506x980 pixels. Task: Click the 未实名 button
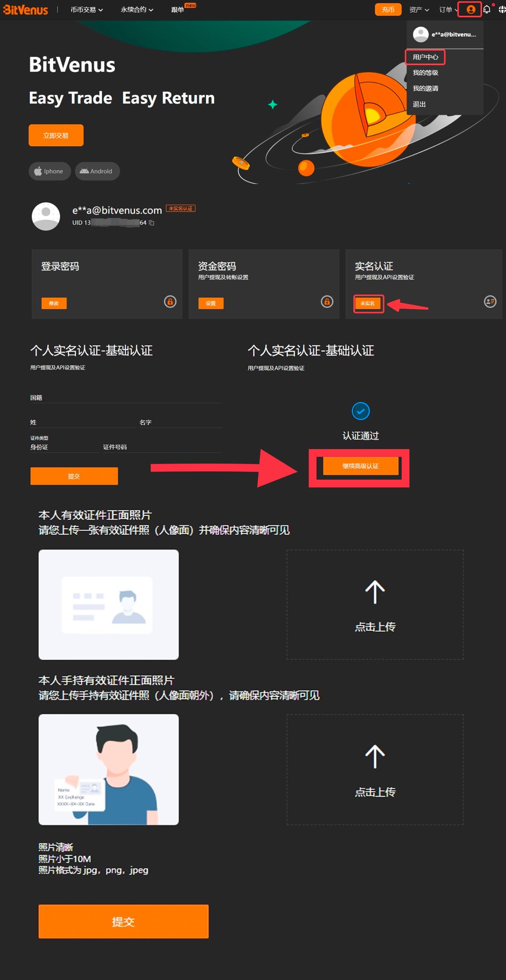pyautogui.click(x=368, y=304)
